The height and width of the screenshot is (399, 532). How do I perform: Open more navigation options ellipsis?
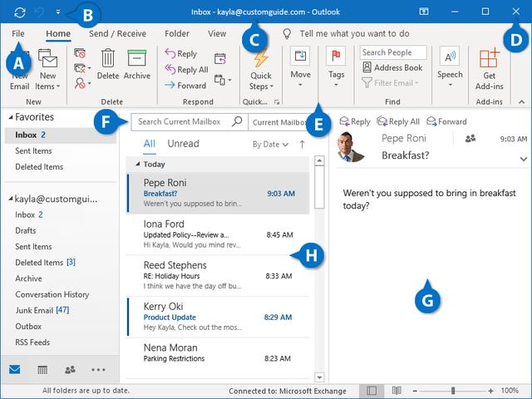(x=98, y=369)
